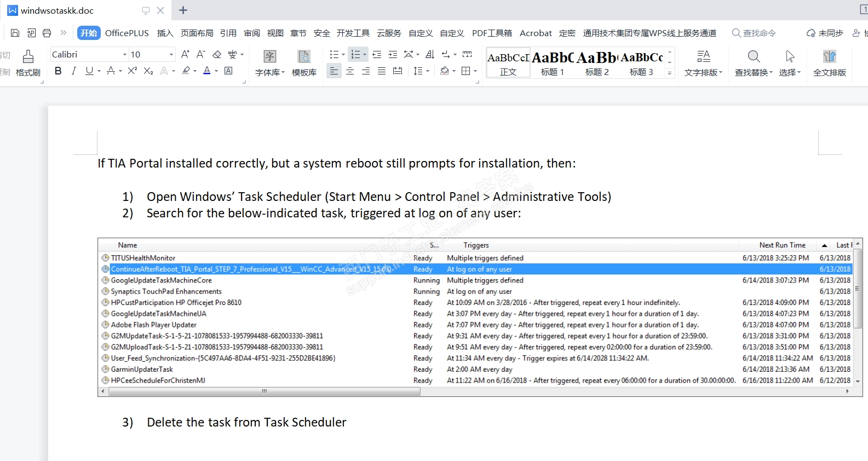
Task: Toggle bold formatting
Action: 58,71
